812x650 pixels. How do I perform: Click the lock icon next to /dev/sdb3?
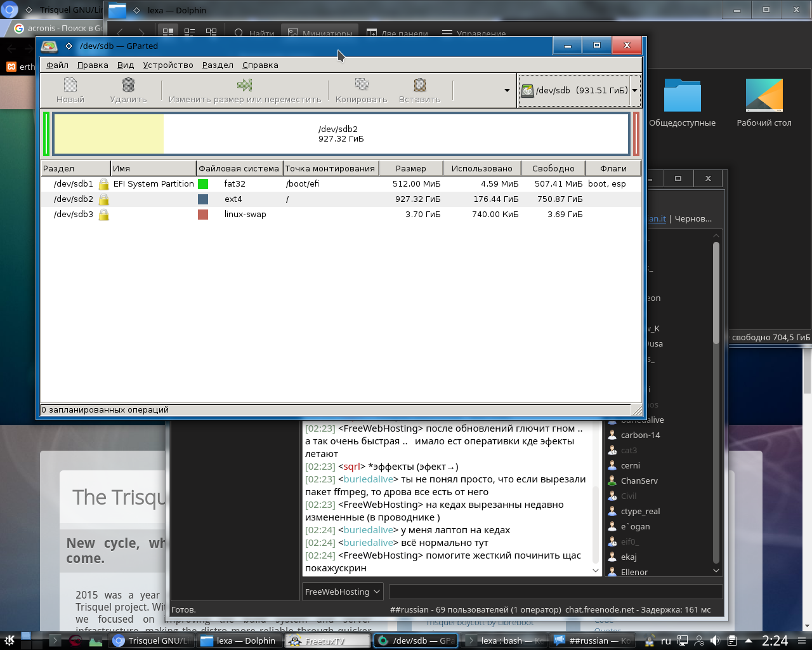[x=103, y=214]
